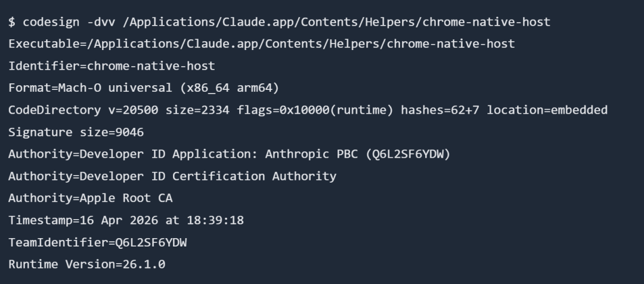
Task: Click the Developer ID Certification Authority line
Action: (x=172, y=176)
